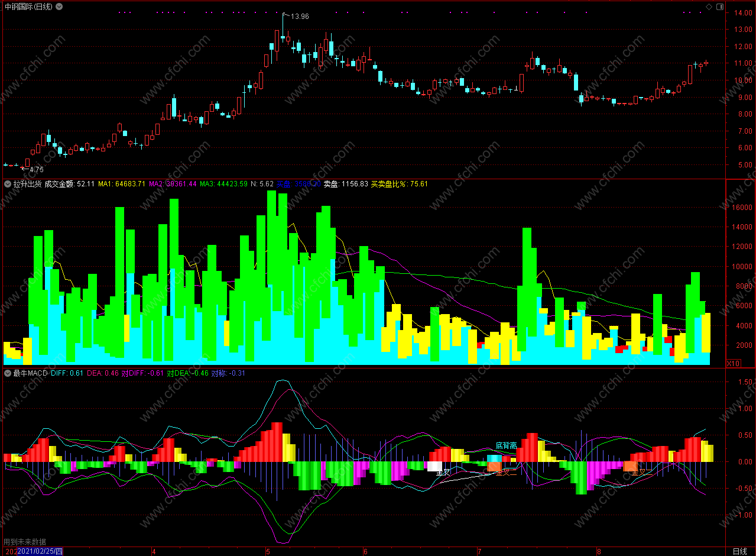This screenshot has width=756, height=556.
Task: Click month 5 marker on time axis
Action: pyautogui.click(x=268, y=551)
